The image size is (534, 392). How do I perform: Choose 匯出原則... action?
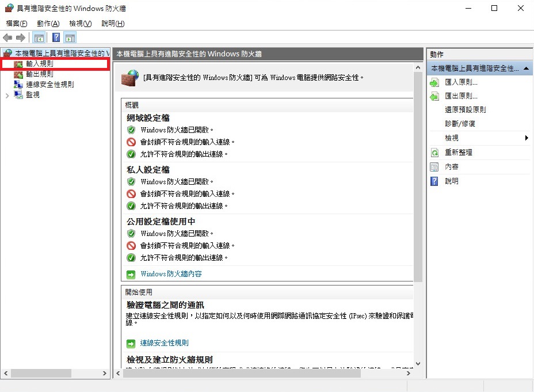point(461,96)
